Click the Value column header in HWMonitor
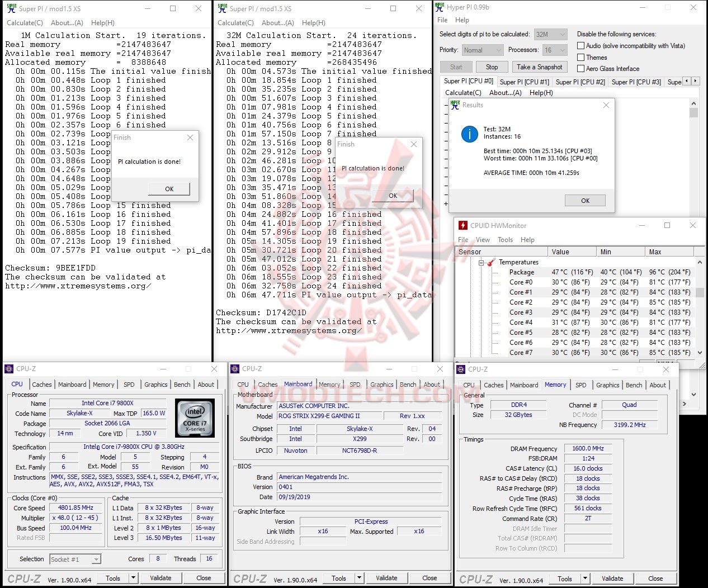This screenshot has width=708, height=588. [572, 252]
